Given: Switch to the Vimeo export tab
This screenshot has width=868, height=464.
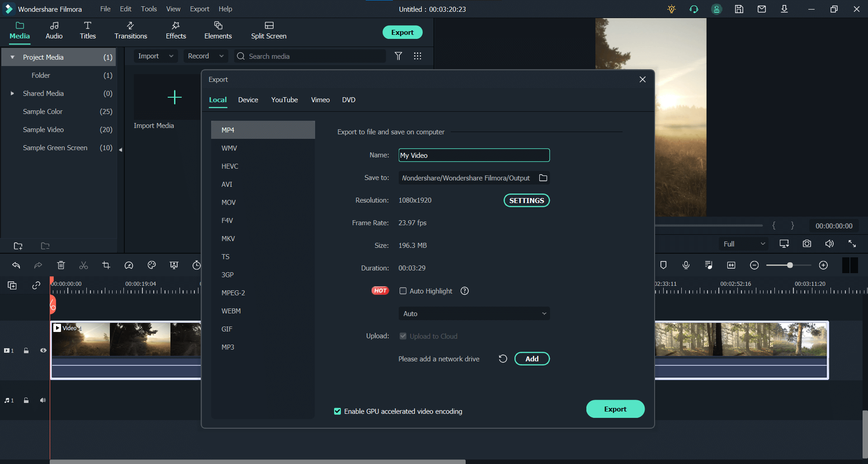Looking at the screenshot, I should 320,99.
